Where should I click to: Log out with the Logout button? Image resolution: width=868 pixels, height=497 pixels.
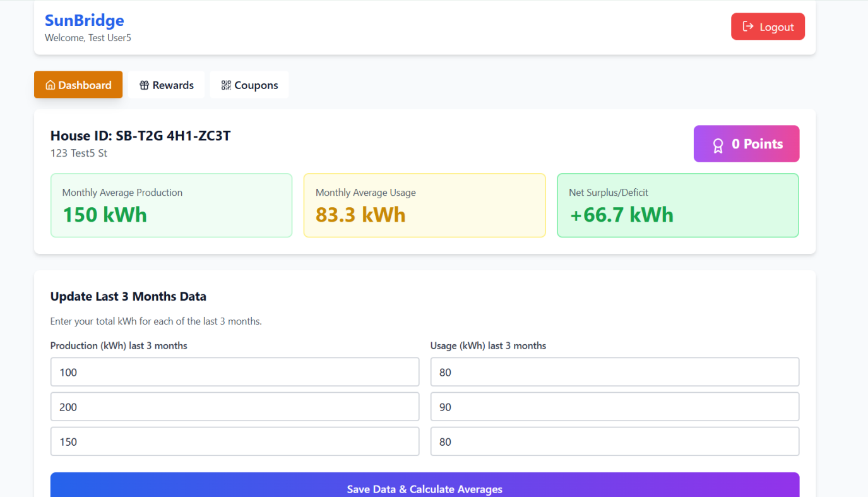(768, 27)
